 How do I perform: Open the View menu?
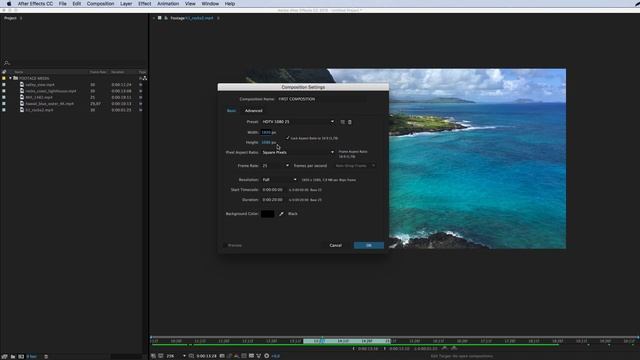tap(190, 4)
